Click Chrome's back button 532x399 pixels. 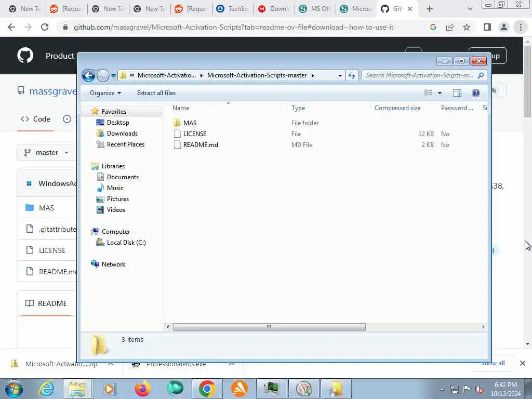[x=11, y=27]
